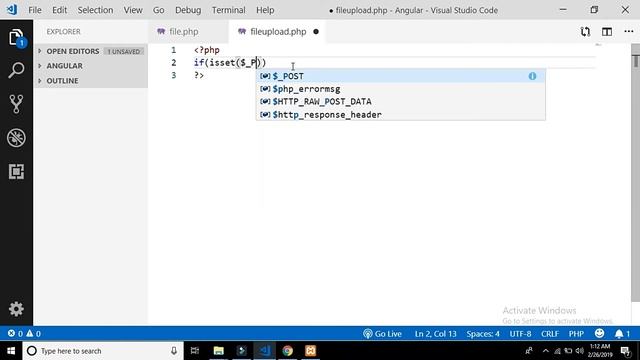Open Task View on the taskbar
640x360 pixels.
[x=195, y=351]
